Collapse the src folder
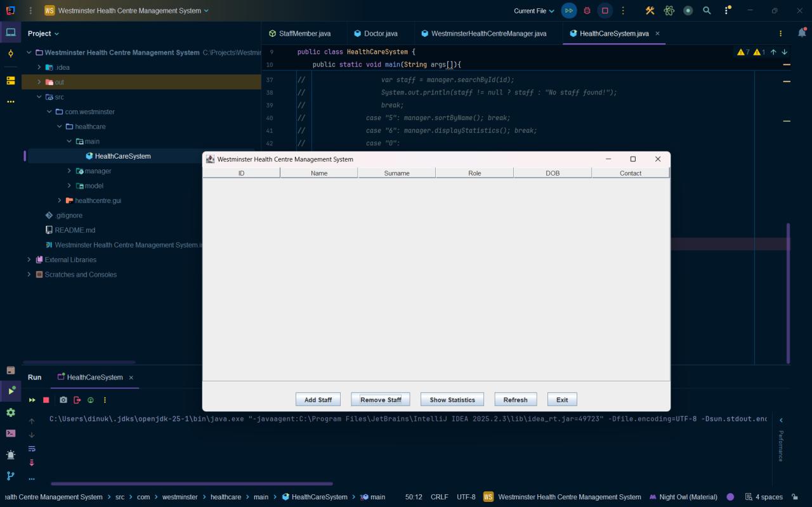The height and width of the screenshot is (507, 812). [x=39, y=97]
